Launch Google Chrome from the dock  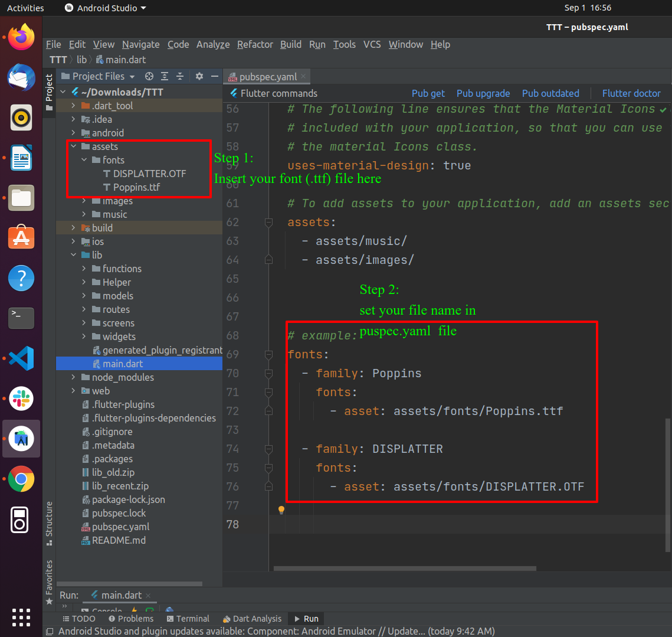click(21, 478)
